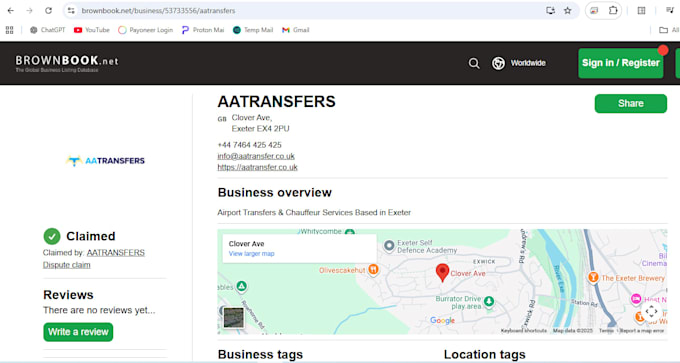Click the green Share button
680x363 pixels.
pos(631,103)
